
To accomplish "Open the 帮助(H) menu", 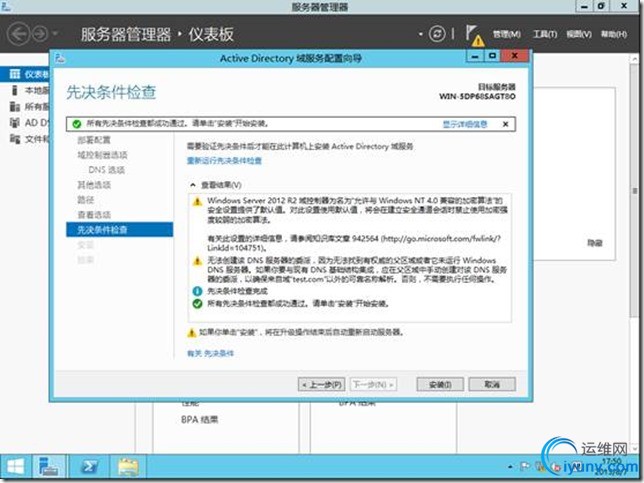I will (x=614, y=34).
